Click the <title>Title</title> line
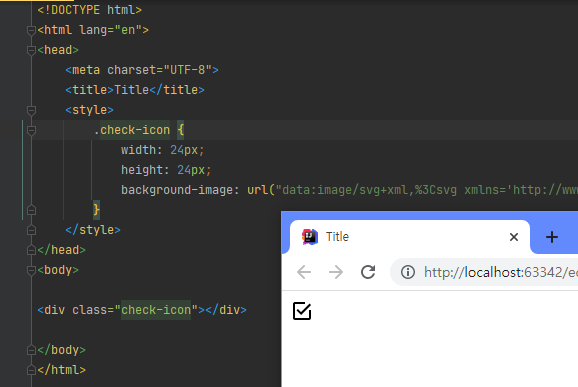The width and height of the screenshot is (578, 387). (x=135, y=90)
